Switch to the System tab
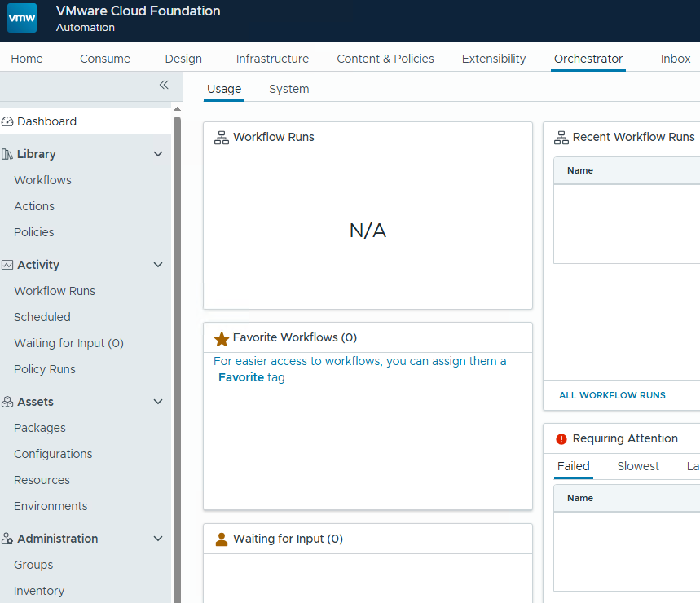700x603 pixels. click(x=288, y=89)
